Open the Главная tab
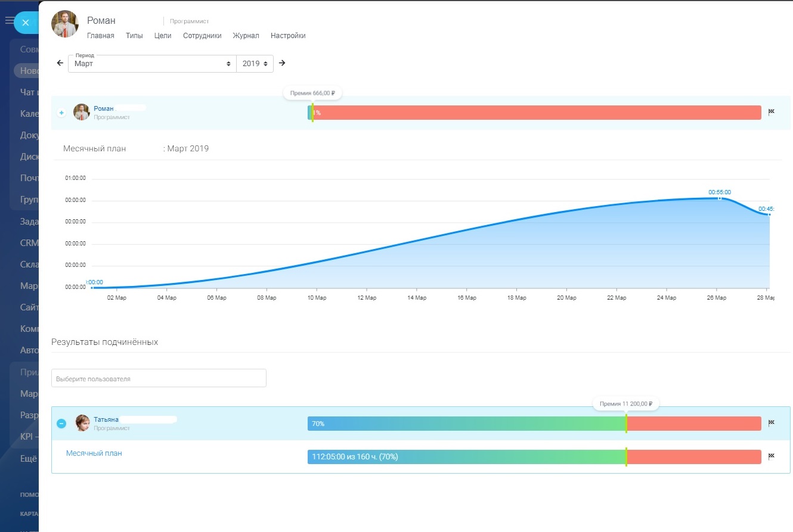793x532 pixels. pos(100,36)
